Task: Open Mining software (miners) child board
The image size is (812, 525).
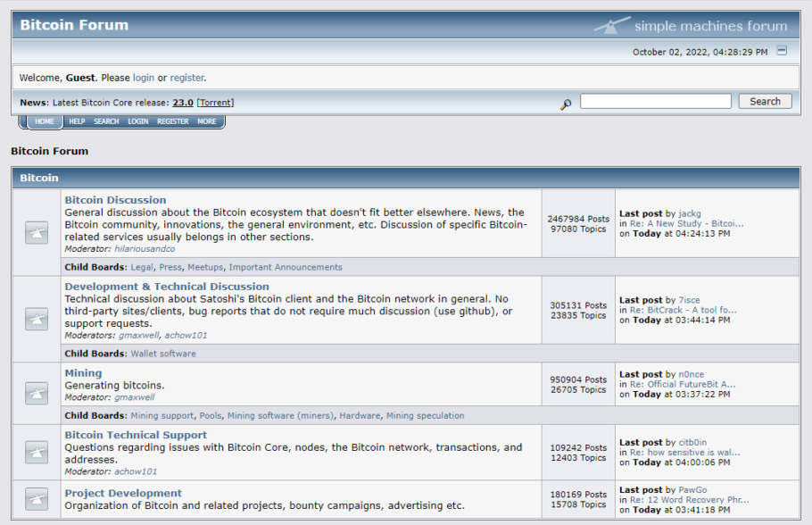Action: coord(281,416)
